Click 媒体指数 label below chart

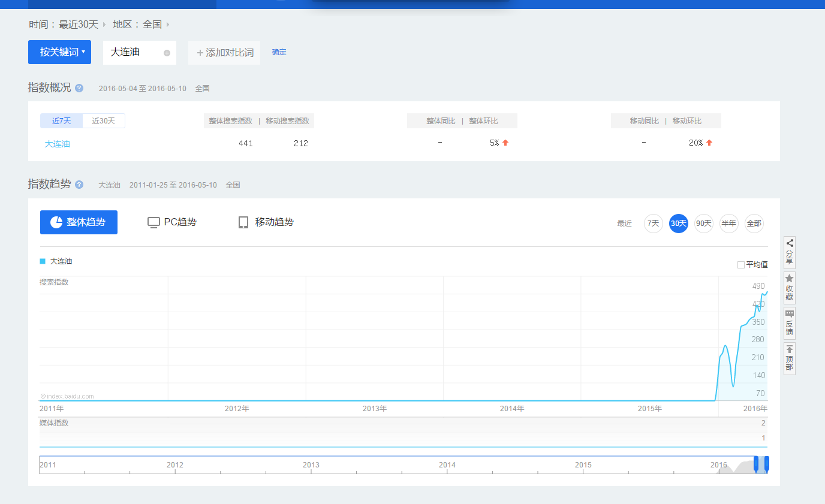point(54,423)
